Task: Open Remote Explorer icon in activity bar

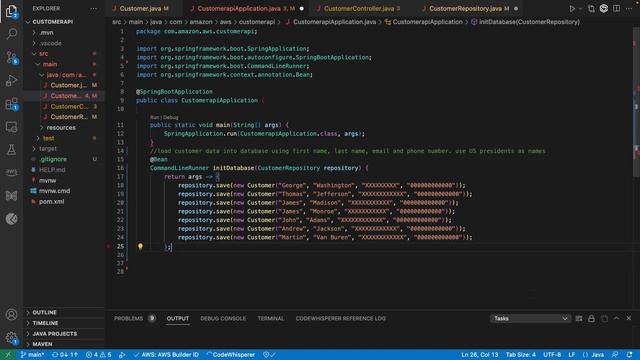Action: 11,127
